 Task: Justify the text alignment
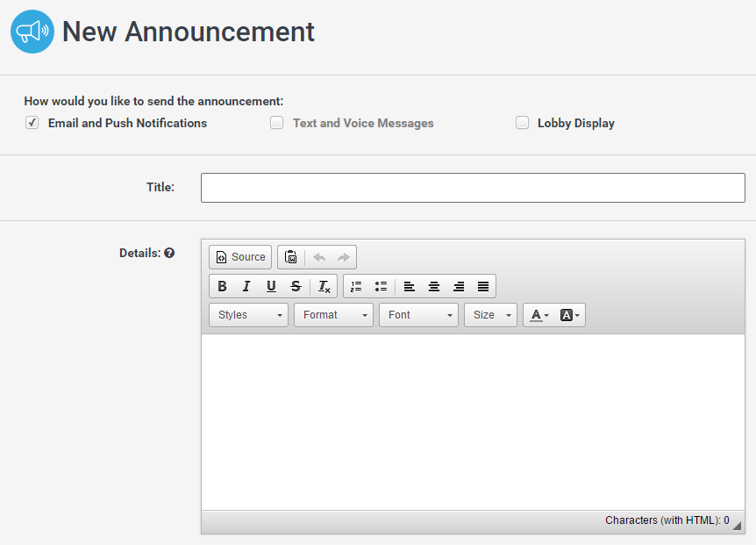tap(482, 286)
